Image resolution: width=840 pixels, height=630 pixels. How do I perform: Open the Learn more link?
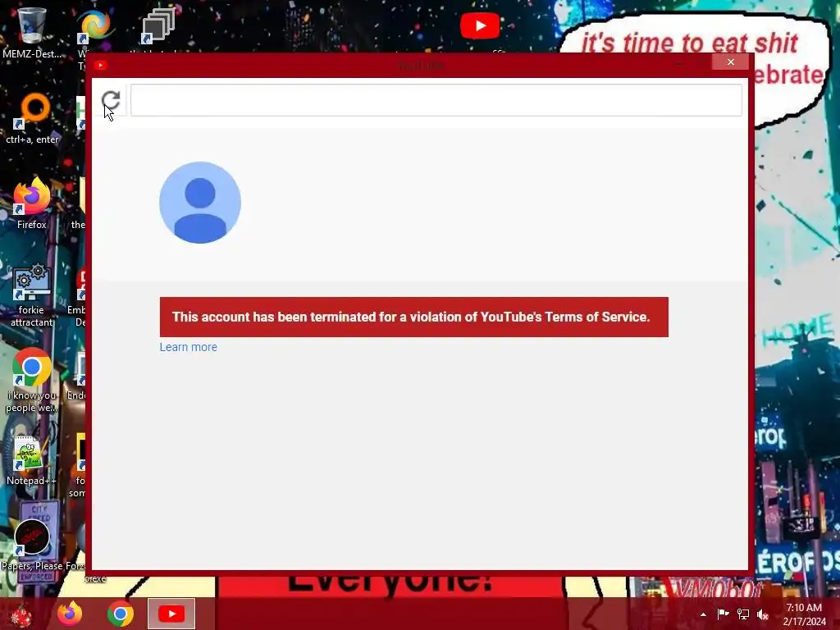pos(188,347)
